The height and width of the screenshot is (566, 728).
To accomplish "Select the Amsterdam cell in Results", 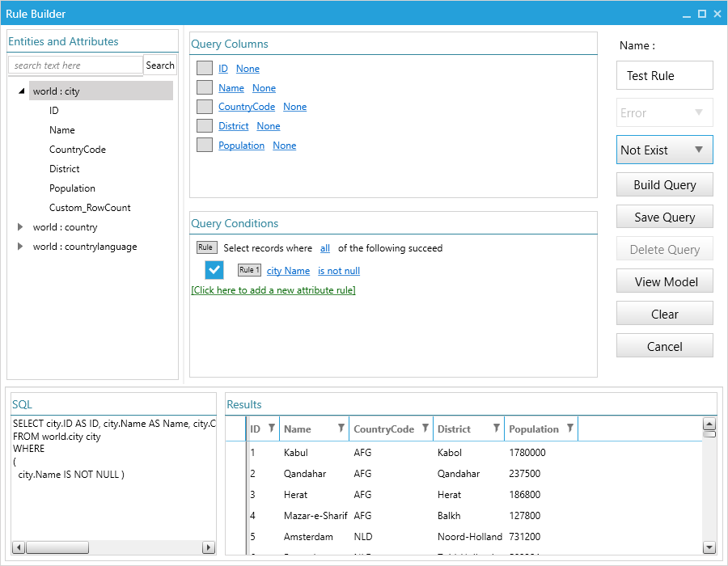I will [x=308, y=536].
